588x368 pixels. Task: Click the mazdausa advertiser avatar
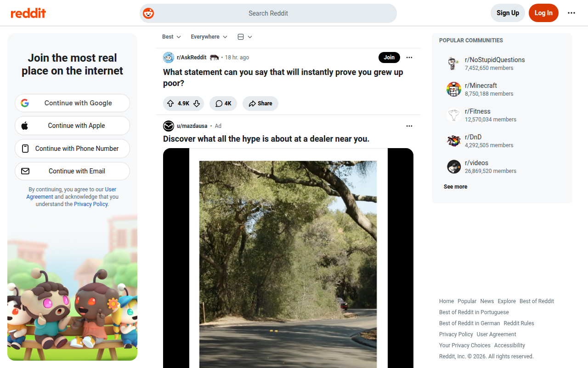169,126
